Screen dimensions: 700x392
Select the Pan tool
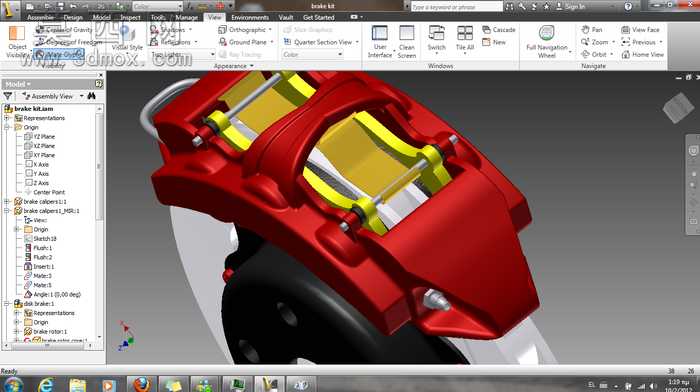592,30
